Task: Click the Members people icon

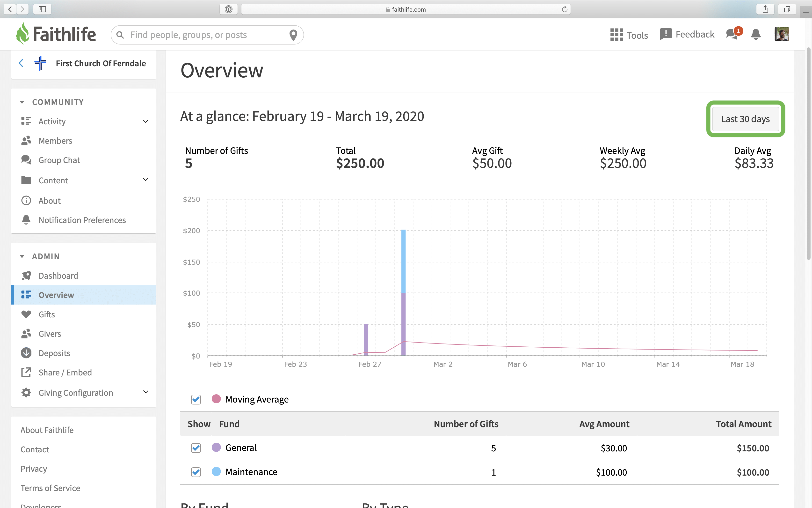Action: (26, 141)
